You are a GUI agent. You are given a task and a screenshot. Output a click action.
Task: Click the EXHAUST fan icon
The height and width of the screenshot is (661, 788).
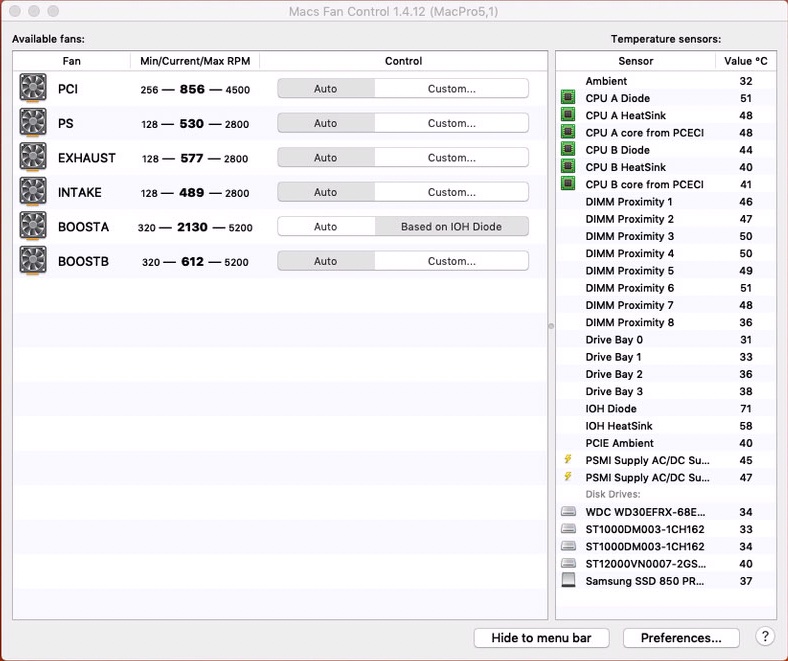pos(33,157)
